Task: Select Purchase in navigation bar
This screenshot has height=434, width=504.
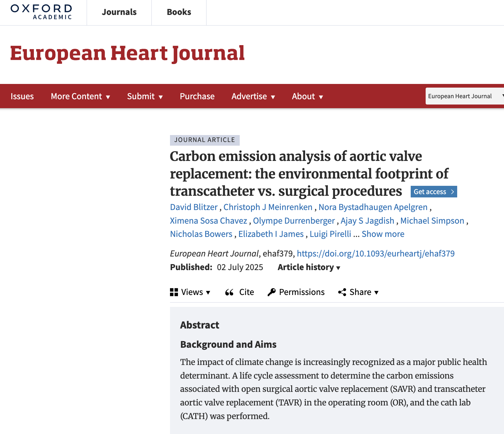Action: coord(197,97)
